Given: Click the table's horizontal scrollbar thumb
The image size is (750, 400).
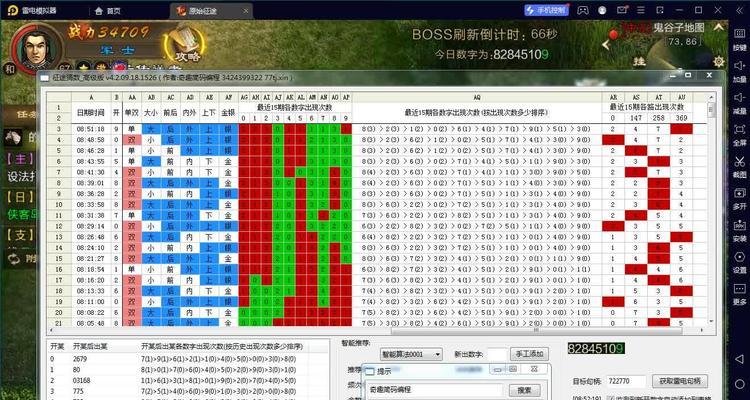Looking at the screenshot, I should click(x=536, y=330).
